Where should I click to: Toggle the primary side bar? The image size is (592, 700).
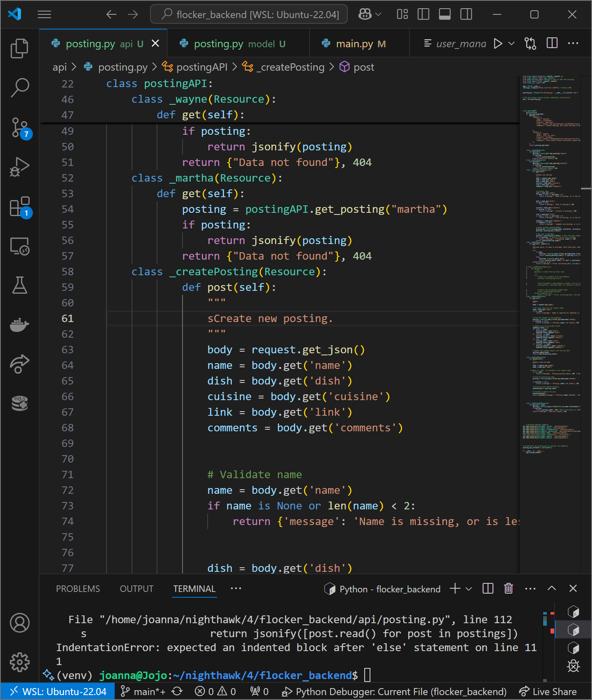(x=423, y=14)
